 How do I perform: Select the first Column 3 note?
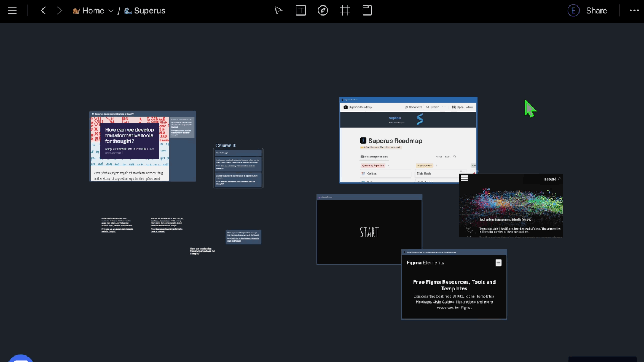[x=238, y=153]
